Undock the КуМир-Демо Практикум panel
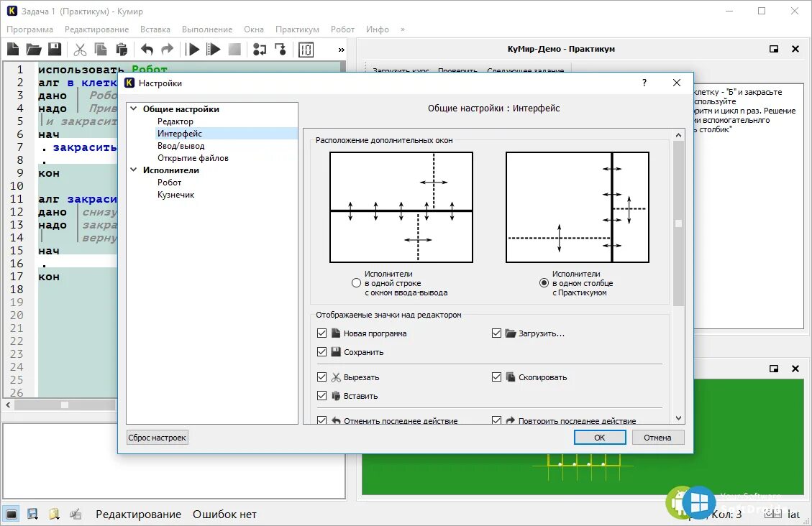The width and height of the screenshot is (812, 526). (774, 49)
